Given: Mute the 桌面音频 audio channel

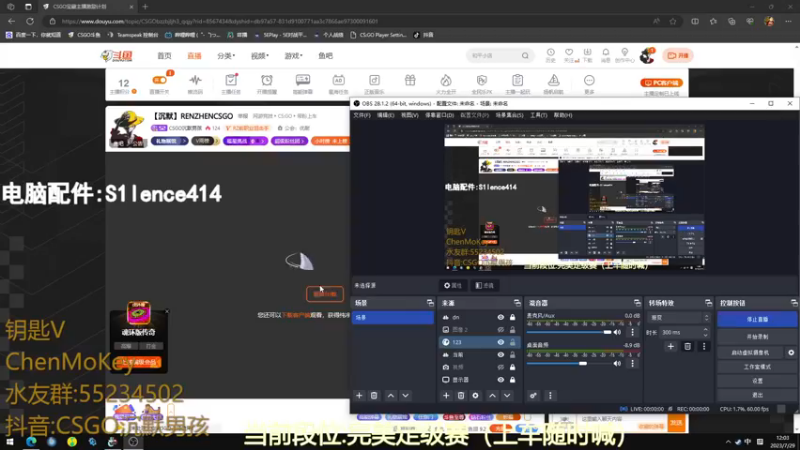Looking at the screenshot, I should pyautogui.click(x=617, y=363).
